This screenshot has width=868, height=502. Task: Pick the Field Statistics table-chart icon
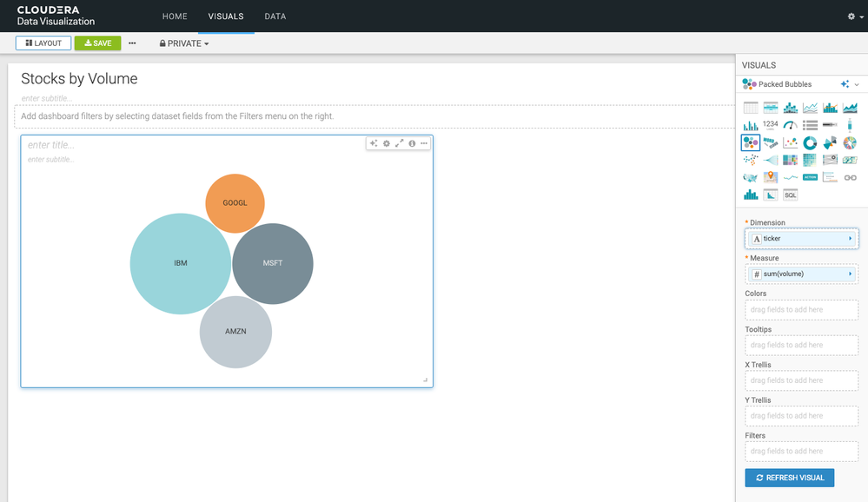(x=771, y=195)
